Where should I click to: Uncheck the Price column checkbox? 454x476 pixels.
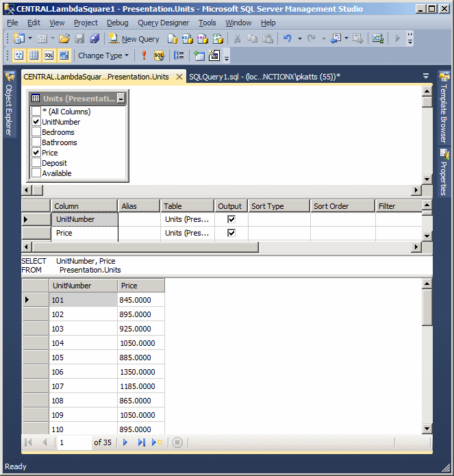tap(36, 153)
